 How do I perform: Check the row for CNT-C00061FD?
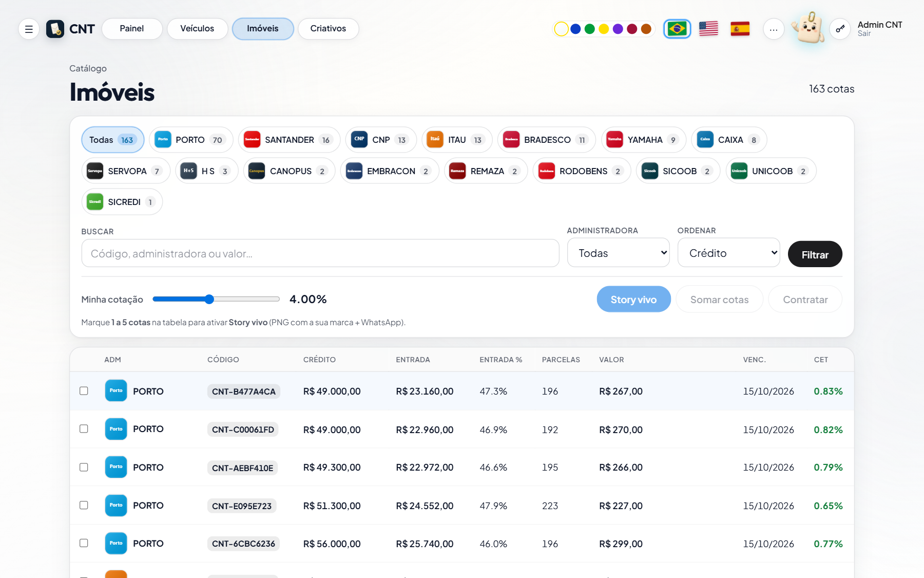(84, 429)
